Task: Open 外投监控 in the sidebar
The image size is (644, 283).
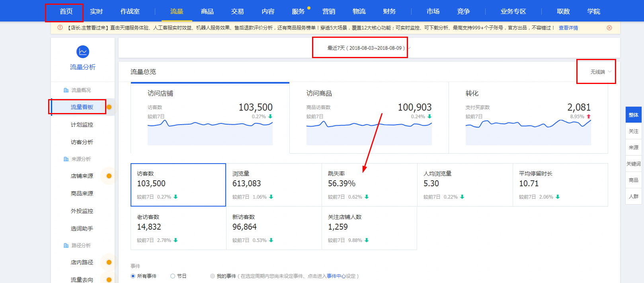Action: click(x=82, y=211)
